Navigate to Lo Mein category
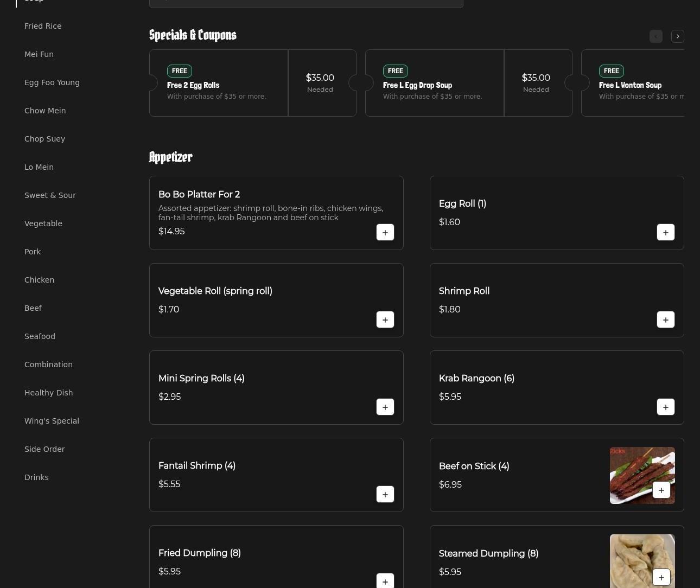Viewport: 700px width, 588px height. pos(39,167)
